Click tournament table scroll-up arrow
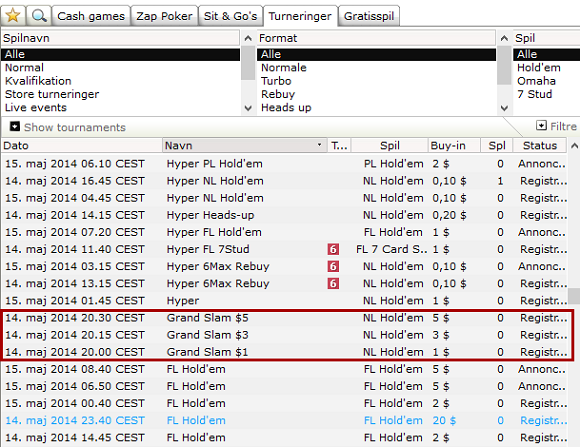 coord(574,146)
